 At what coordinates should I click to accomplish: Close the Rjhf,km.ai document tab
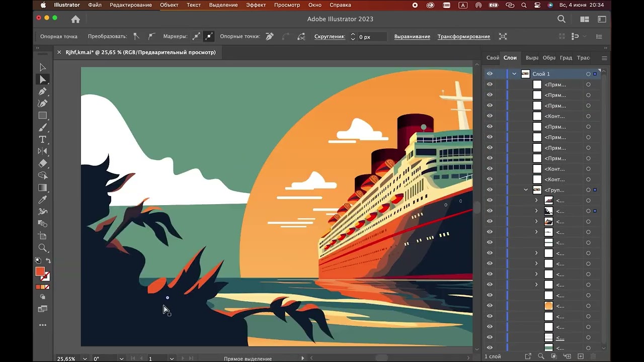click(x=59, y=52)
